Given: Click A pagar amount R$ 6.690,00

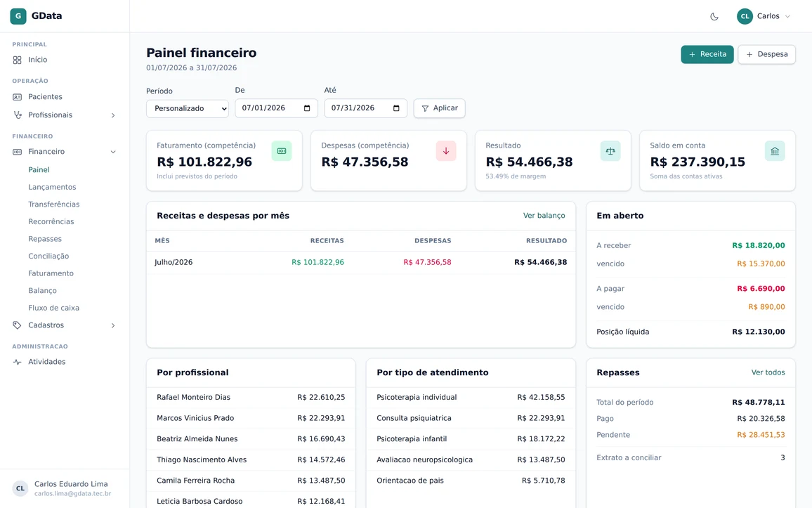Looking at the screenshot, I should click(761, 289).
